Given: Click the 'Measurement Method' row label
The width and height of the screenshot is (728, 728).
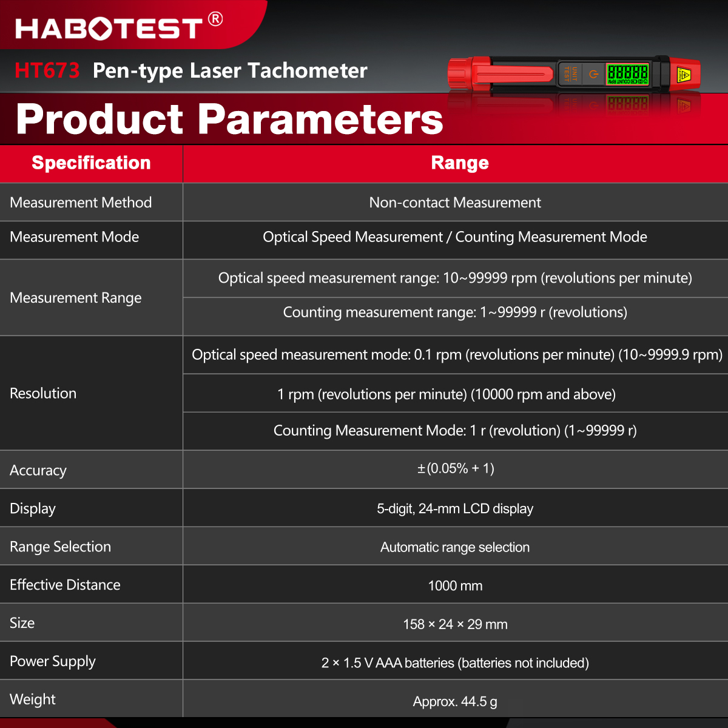Looking at the screenshot, I should point(81,203).
